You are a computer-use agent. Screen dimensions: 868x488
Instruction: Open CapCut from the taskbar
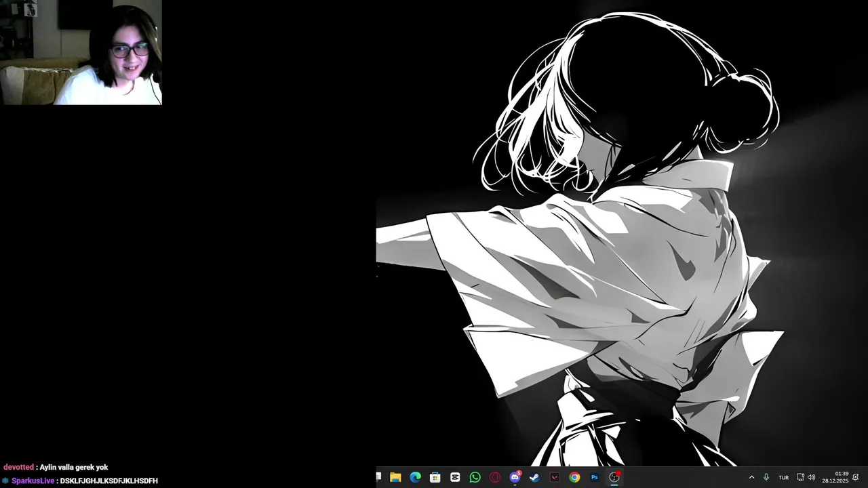455,477
